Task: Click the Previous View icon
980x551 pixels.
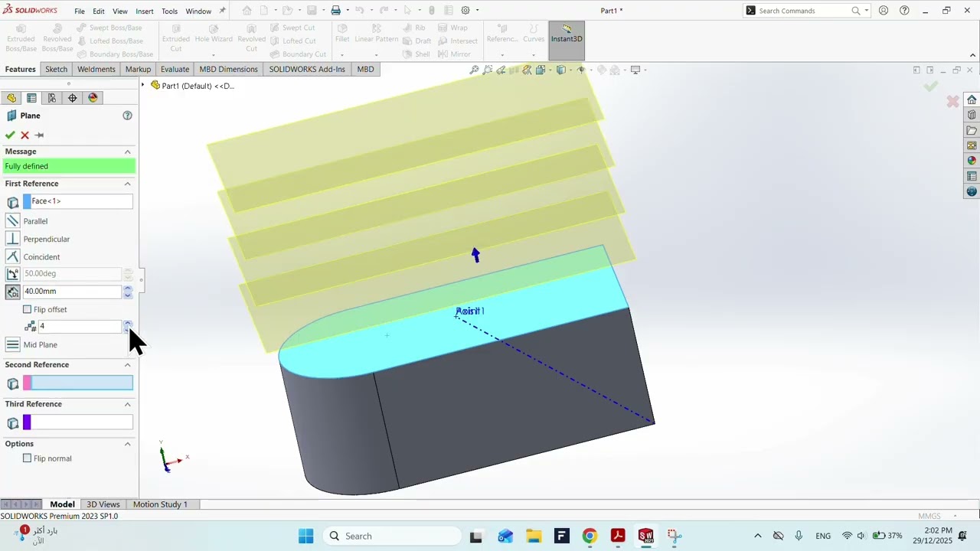Action: coord(501,70)
